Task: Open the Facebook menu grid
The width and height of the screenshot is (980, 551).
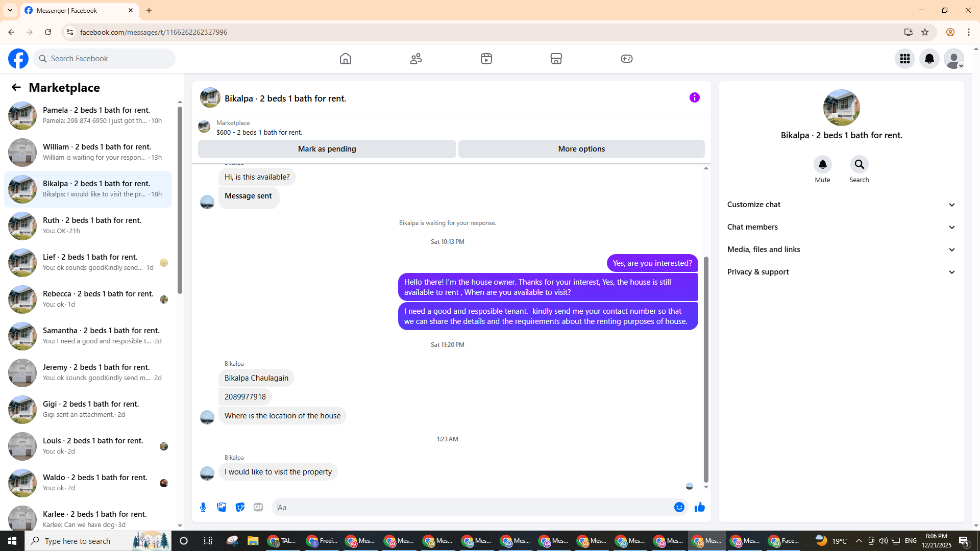Action: [x=905, y=59]
